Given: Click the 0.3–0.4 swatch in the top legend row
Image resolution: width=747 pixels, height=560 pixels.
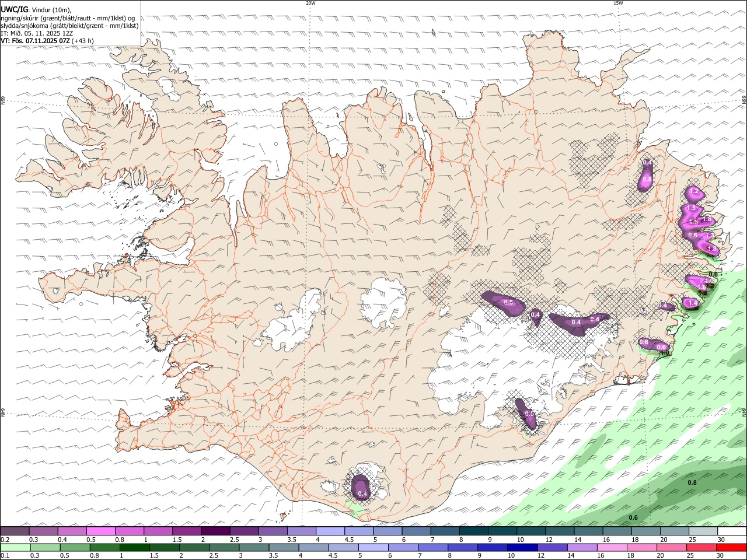Looking at the screenshot, I should pyautogui.click(x=43, y=531).
